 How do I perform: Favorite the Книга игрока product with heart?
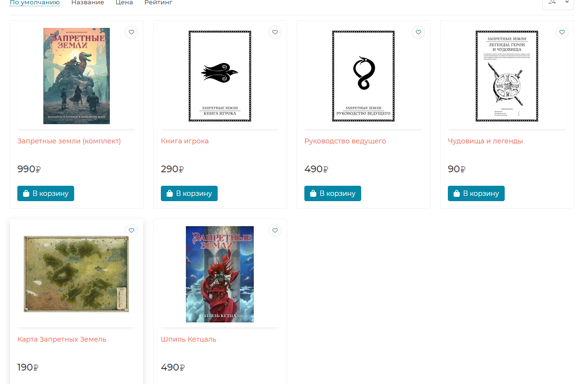point(275,32)
